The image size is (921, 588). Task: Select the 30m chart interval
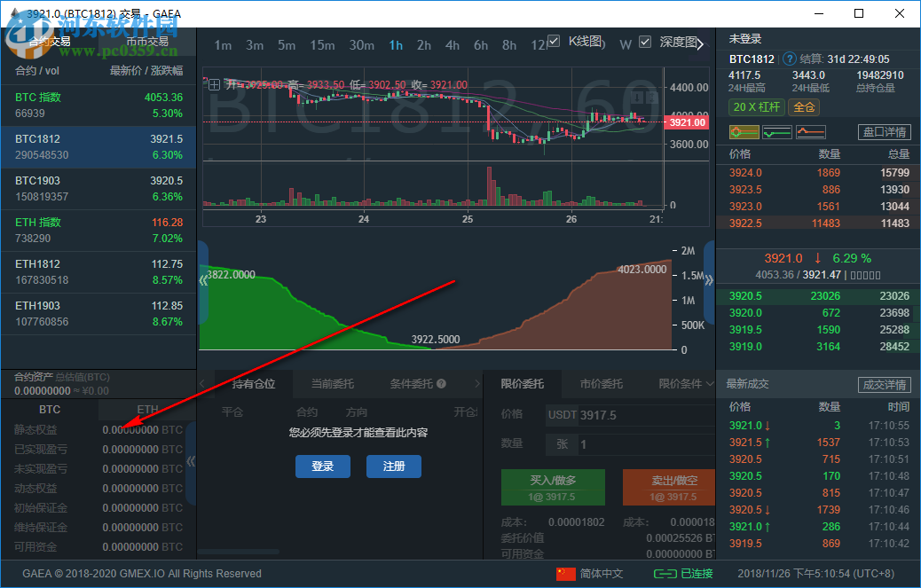[x=362, y=45]
